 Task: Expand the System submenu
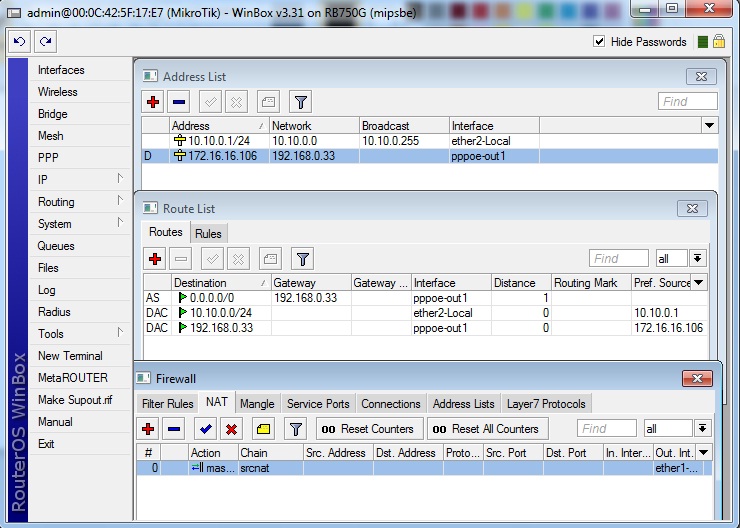(x=79, y=224)
